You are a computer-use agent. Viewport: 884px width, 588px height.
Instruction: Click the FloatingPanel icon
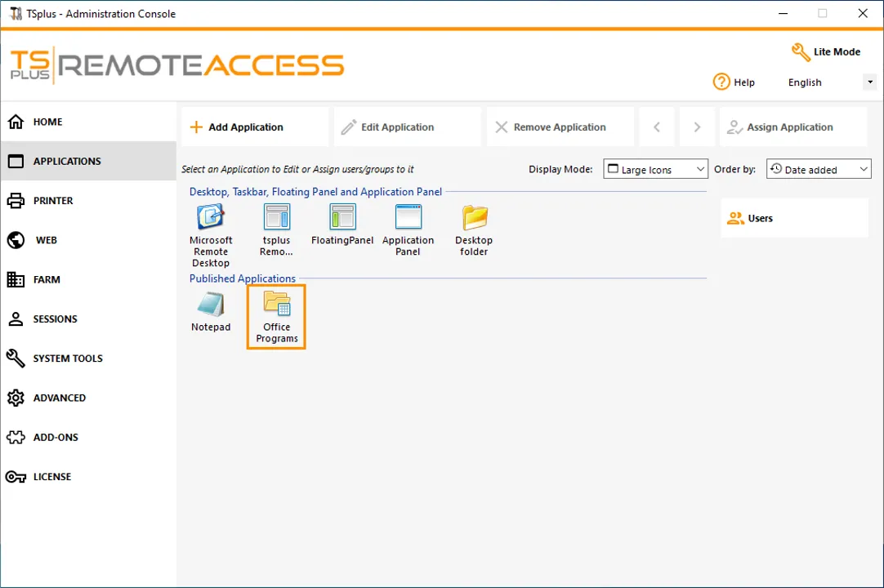(342, 217)
